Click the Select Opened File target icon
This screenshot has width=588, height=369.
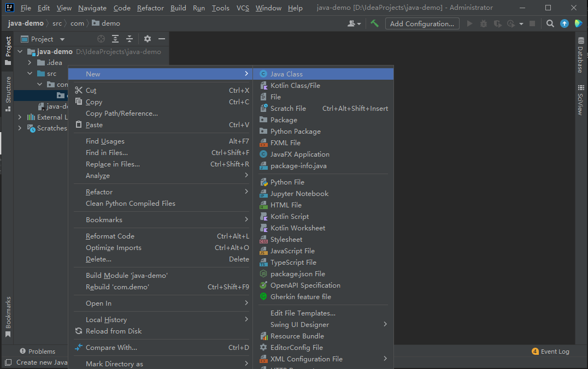[x=101, y=39]
